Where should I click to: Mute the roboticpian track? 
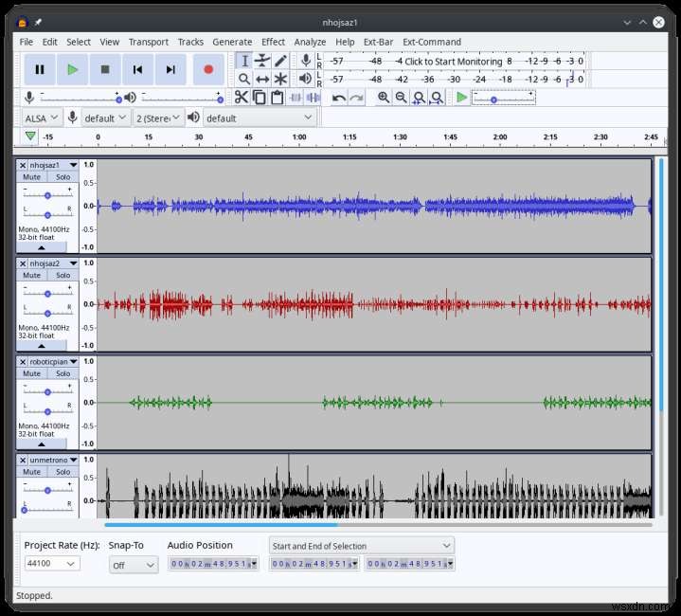click(x=32, y=373)
